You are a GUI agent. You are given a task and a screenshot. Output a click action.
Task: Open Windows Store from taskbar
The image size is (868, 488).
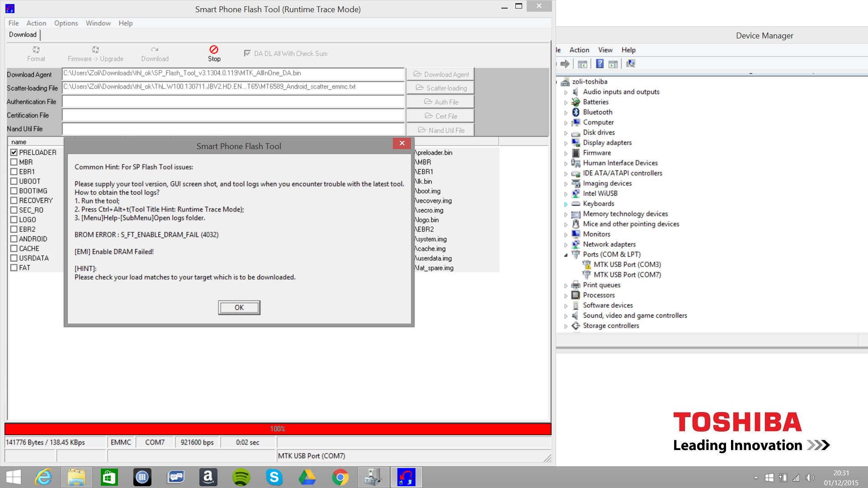coord(109,477)
